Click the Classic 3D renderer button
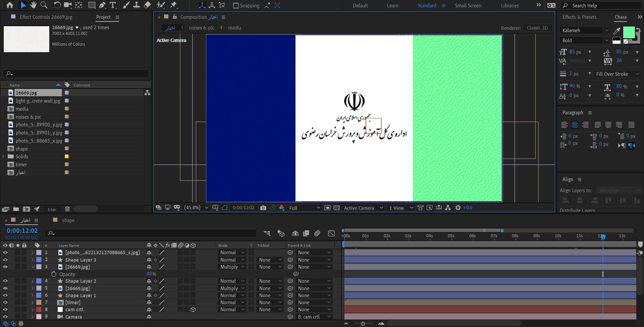 [537, 28]
